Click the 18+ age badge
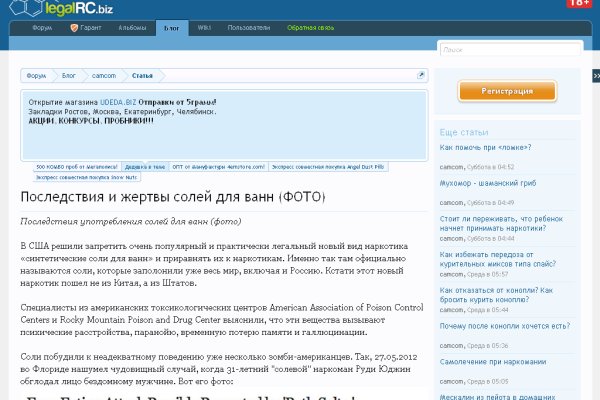This screenshot has height=400, width=600. click(578, 4)
